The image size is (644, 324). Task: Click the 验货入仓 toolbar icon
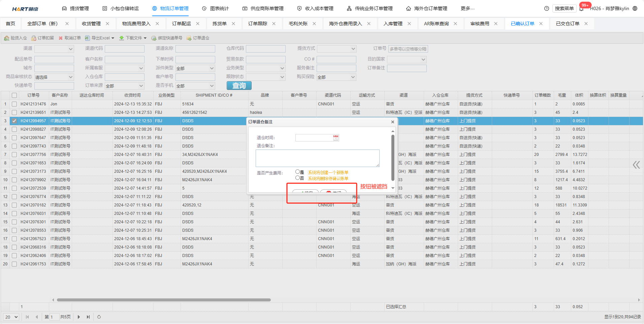(x=6, y=38)
